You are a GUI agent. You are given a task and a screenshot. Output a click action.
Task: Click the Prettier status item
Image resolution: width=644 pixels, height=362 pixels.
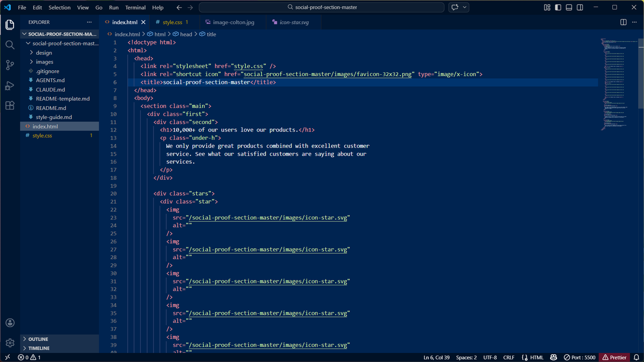click(614, 357)
